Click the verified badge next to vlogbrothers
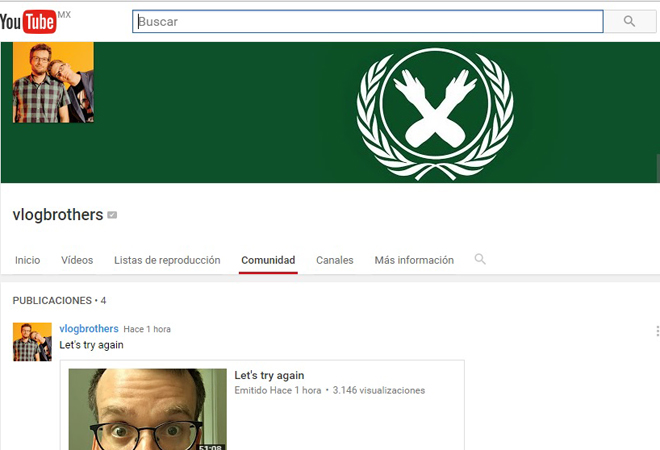 [112, 215]
